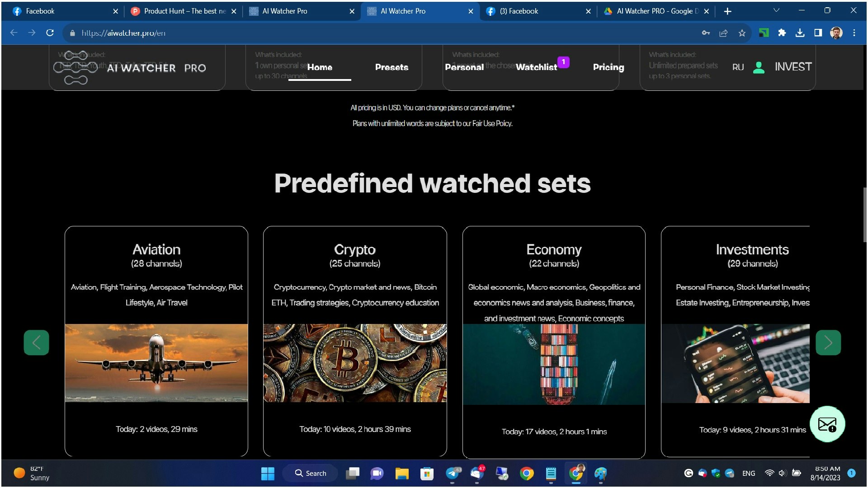Click the INVEST button
This screenshot has height=488, width=868.
point(793,67)
